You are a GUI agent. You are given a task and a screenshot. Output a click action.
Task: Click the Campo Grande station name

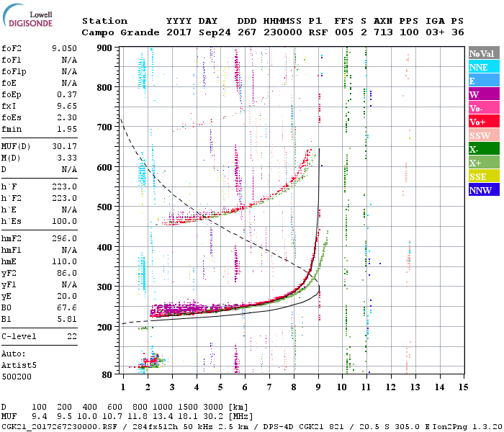point(120,32)
